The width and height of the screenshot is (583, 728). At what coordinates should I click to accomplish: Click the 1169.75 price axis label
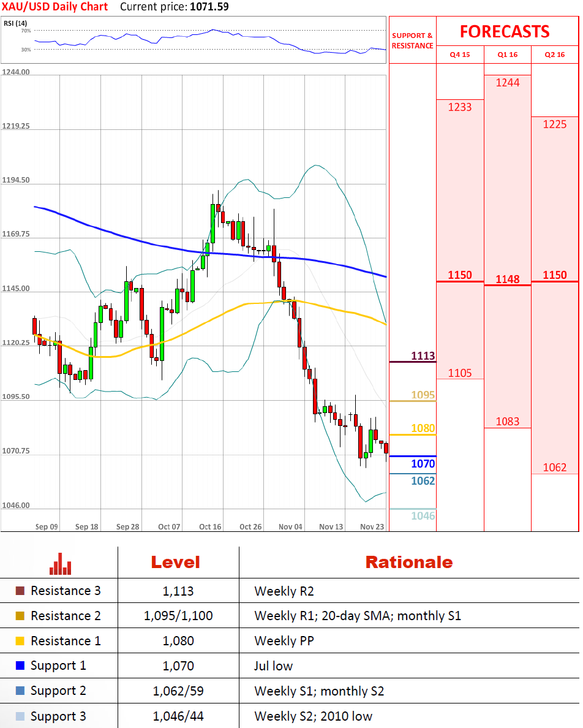[x=16, y=234]
